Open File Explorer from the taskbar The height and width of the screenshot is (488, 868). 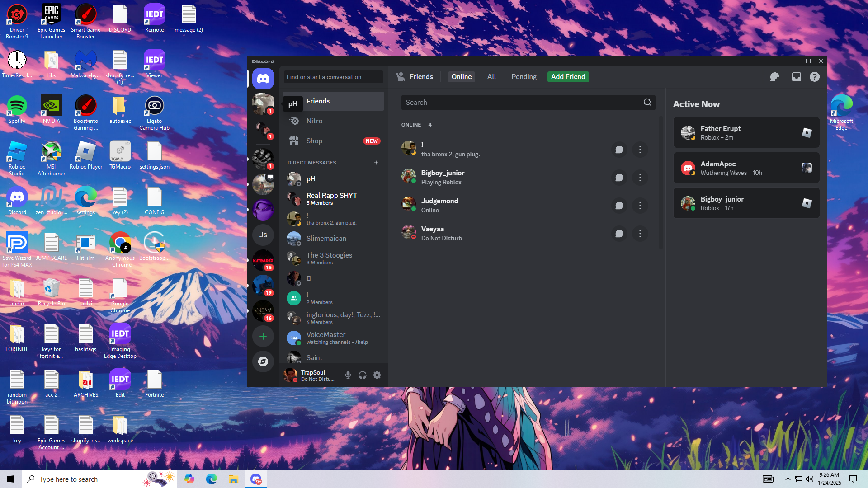pos(233,479)
